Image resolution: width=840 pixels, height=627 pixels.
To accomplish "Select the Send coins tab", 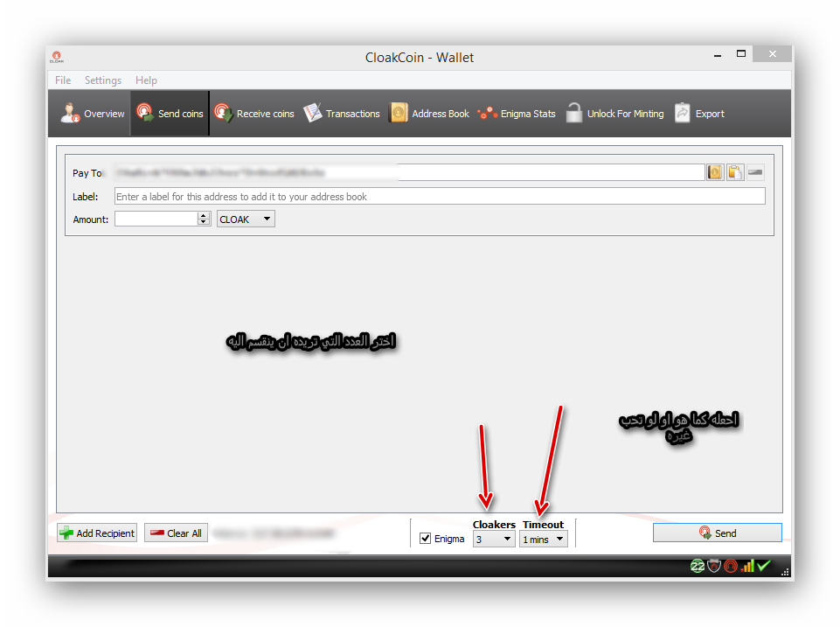I will [x=170, y=114].
